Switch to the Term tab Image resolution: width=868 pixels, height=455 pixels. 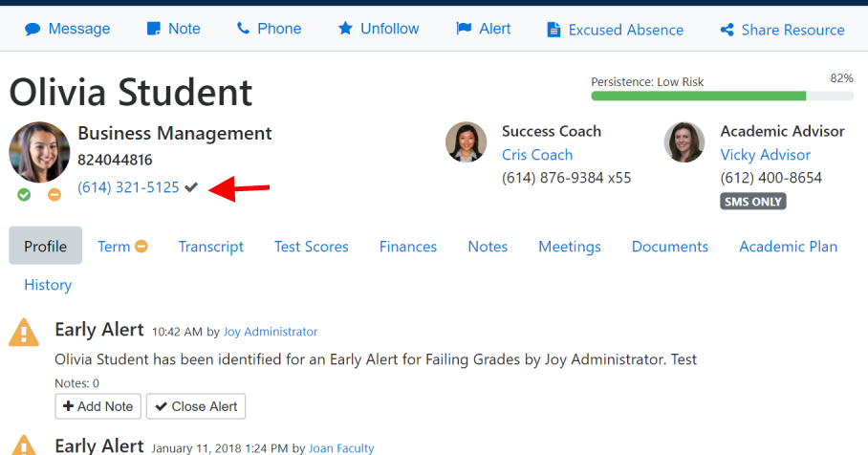(114, 247)
